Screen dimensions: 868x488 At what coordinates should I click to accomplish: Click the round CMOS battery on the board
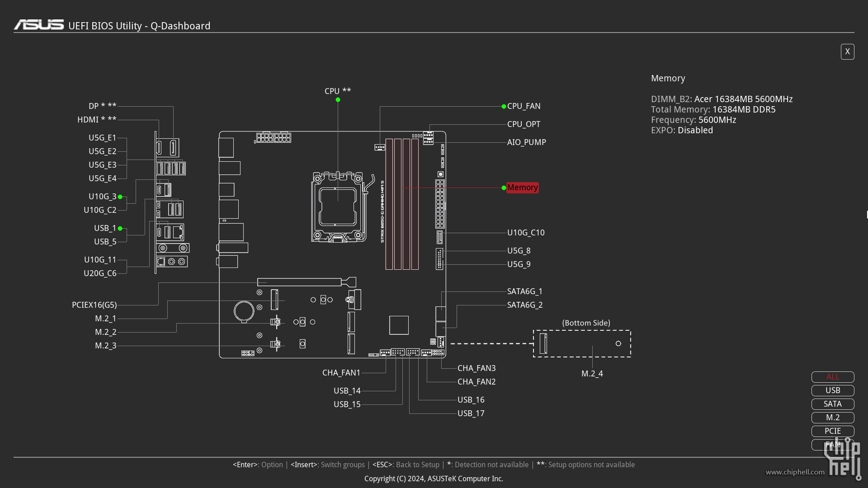point(244,311)
